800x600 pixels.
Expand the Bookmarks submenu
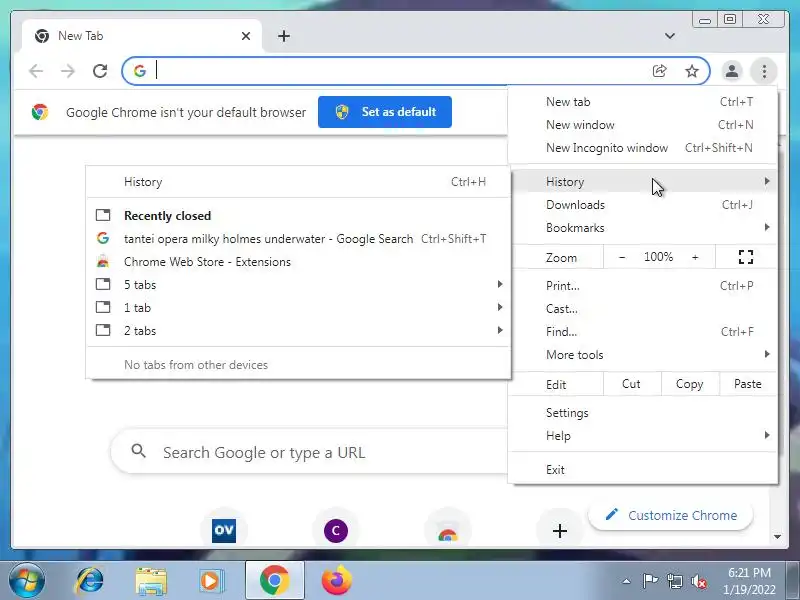pyautogui.click(x=643, y=228)
